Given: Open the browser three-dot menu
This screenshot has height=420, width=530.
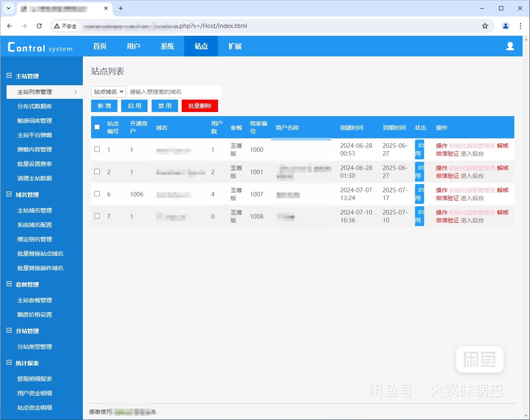Looking at the screenshot, I should click(x=521, y=26).
